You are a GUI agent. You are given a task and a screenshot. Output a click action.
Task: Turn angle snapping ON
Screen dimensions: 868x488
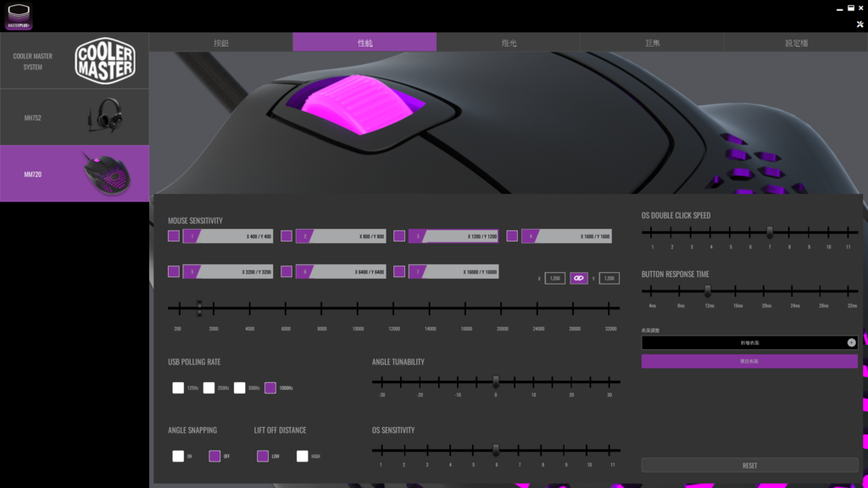click(x=178, y=456)
